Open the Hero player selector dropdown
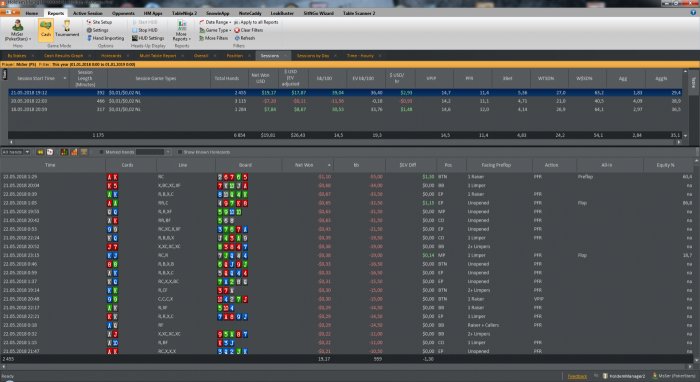This screenshot has width=700, height=382. pyautogui.click(x=17, y=30)
